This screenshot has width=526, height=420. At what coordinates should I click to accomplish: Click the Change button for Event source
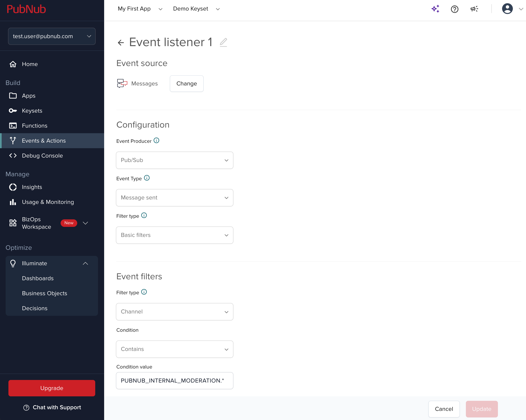click(x=186, y=84)
